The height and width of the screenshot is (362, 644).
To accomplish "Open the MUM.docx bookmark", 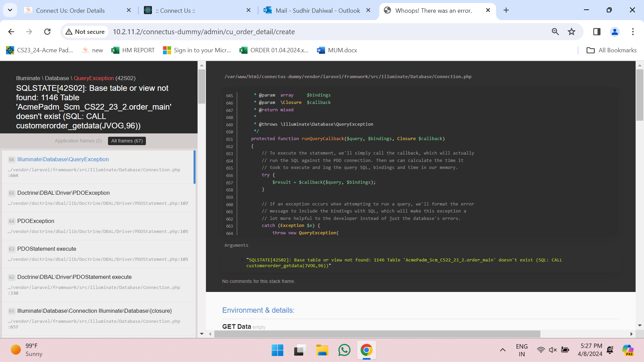I will (x=337, y=50).
